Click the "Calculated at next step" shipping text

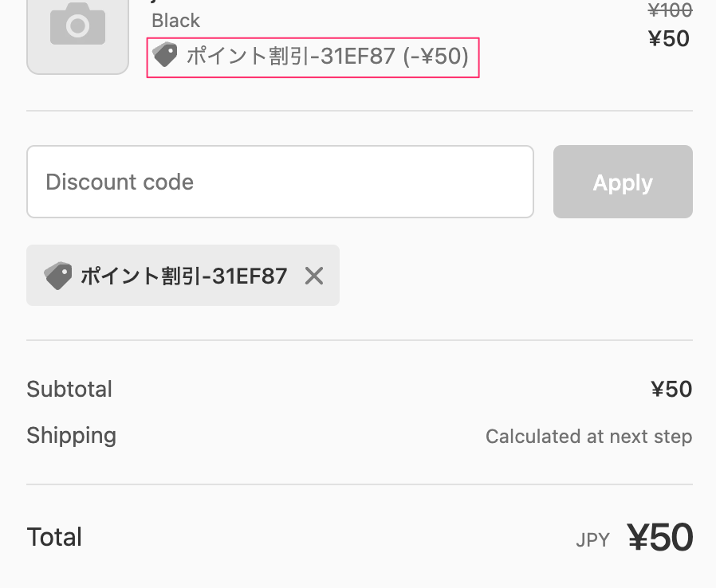click(x=588, y=437)
